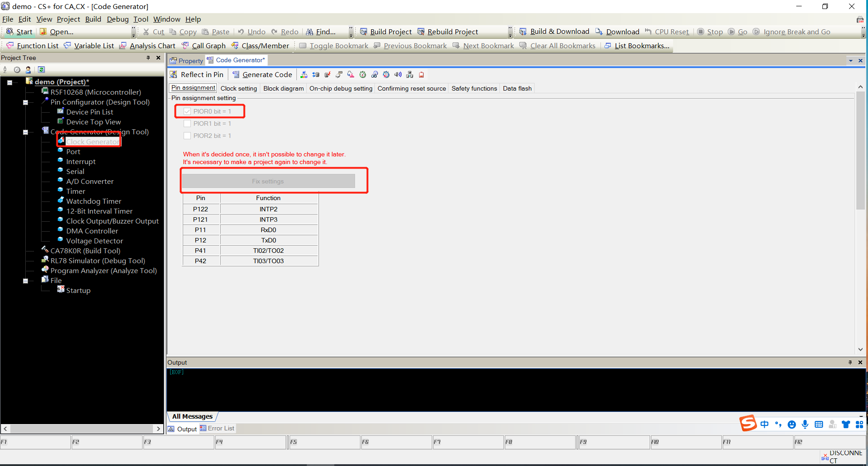Collapse the File tree node

(x=26, y=281)
